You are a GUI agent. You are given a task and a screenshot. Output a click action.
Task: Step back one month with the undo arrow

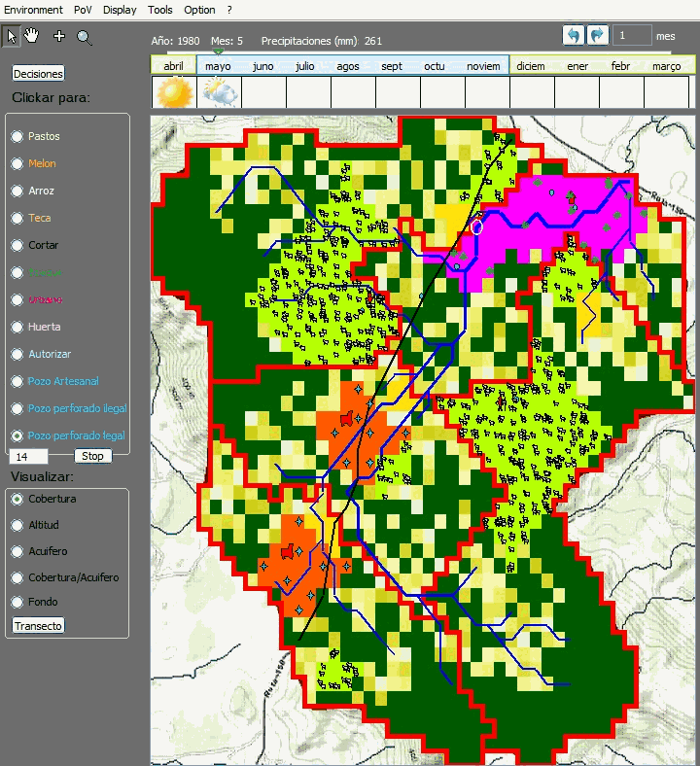[574, 36]
